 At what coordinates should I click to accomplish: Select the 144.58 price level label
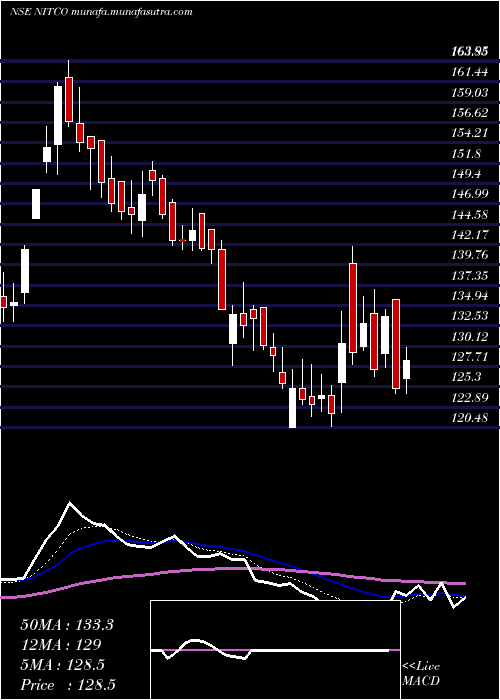point(472,214)
